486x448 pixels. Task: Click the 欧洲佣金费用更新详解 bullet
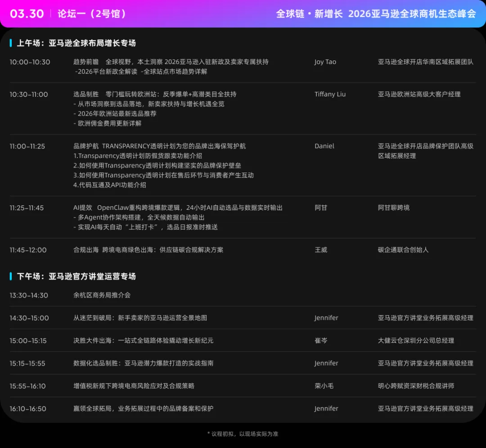108,123
